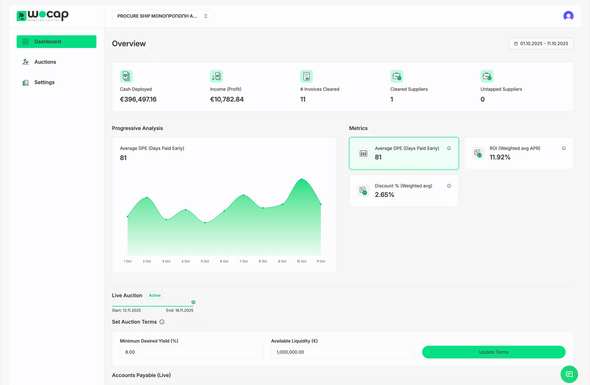This screenshot has width=590, height=385.
Task: Click the Discount % metric icon
Action: click(363, 191)
